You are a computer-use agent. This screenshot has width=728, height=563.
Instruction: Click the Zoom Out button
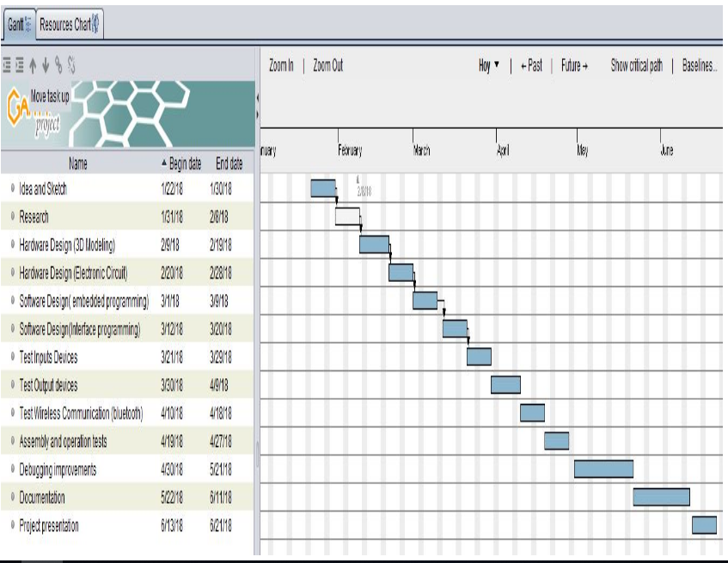point(327,65)
